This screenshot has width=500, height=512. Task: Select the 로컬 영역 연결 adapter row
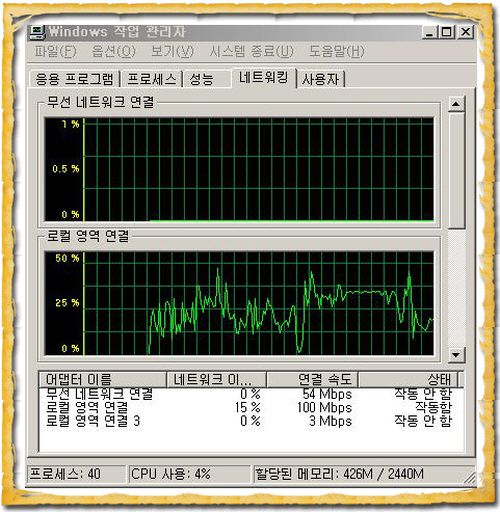251,407
